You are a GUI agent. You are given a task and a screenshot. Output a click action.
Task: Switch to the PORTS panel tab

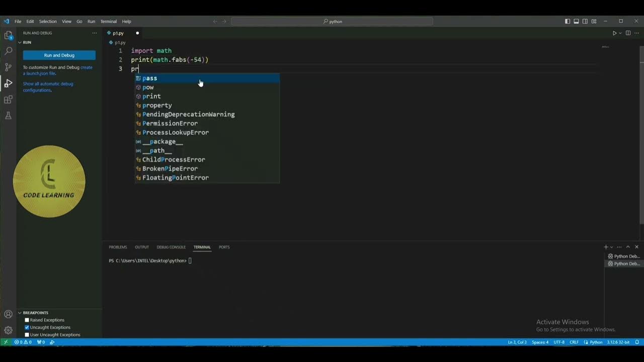click(224, 247)
